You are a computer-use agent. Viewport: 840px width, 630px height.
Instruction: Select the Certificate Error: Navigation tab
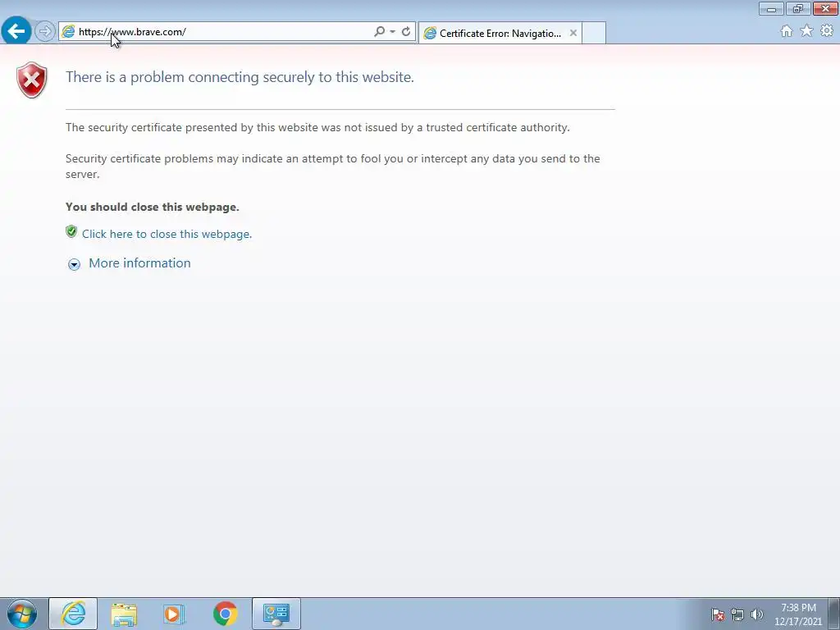pyautogui.click(x=500, y=33)
